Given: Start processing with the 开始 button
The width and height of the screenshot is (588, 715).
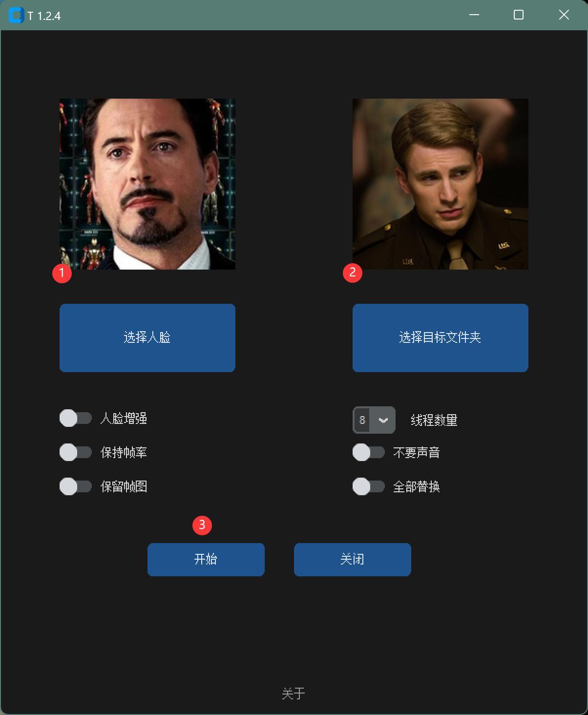Looking at the screenshot, I should coord(206,560).
